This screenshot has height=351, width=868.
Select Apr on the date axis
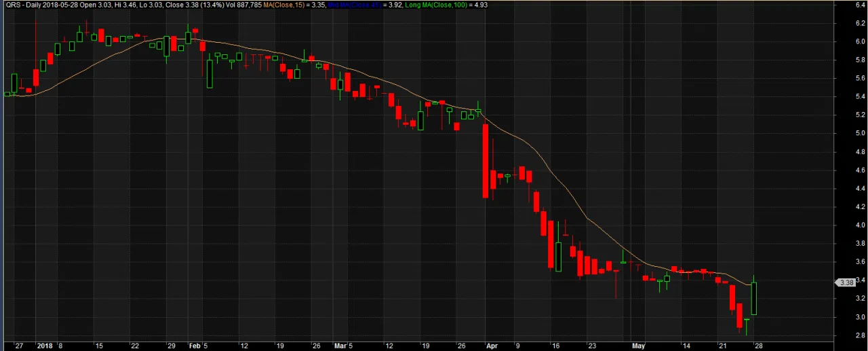tap(491, 346)
